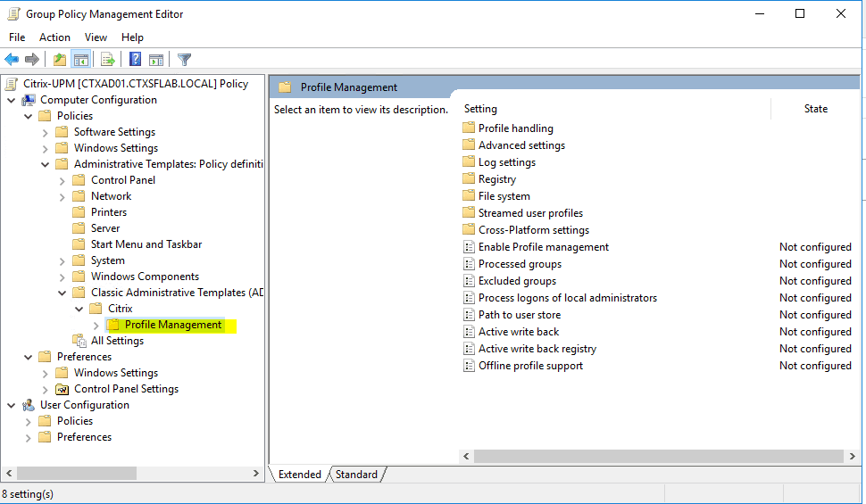Click the Forward arrow toolbar icon
This screenshot has width=866, height=504.
point(32,59)
